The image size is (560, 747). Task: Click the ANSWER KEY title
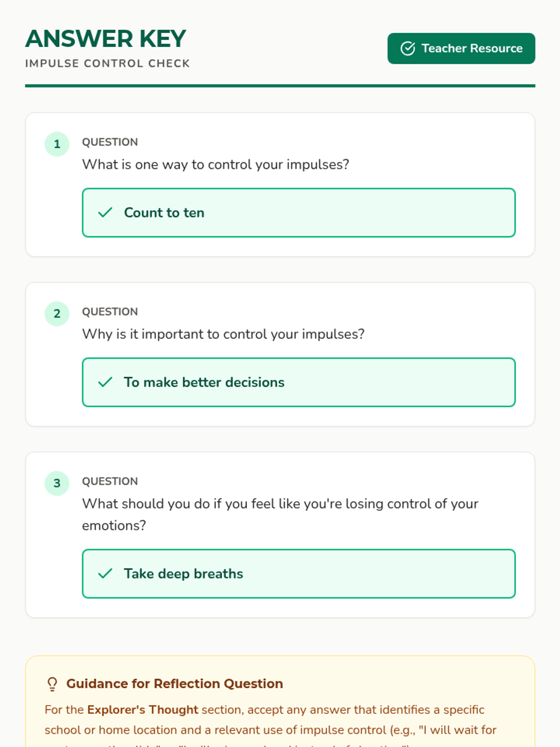point(106,39)
